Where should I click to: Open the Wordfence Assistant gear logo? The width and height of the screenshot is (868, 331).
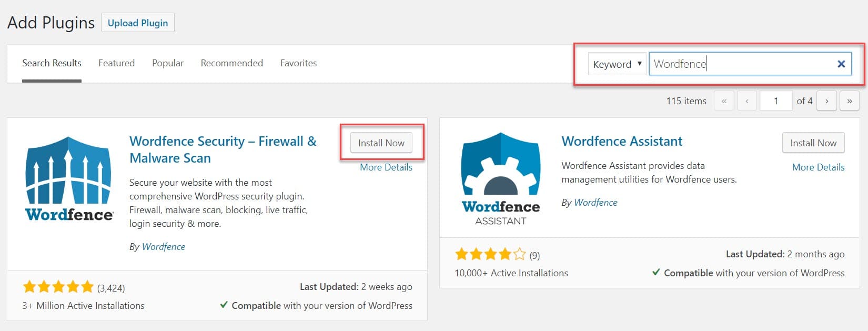501,179
